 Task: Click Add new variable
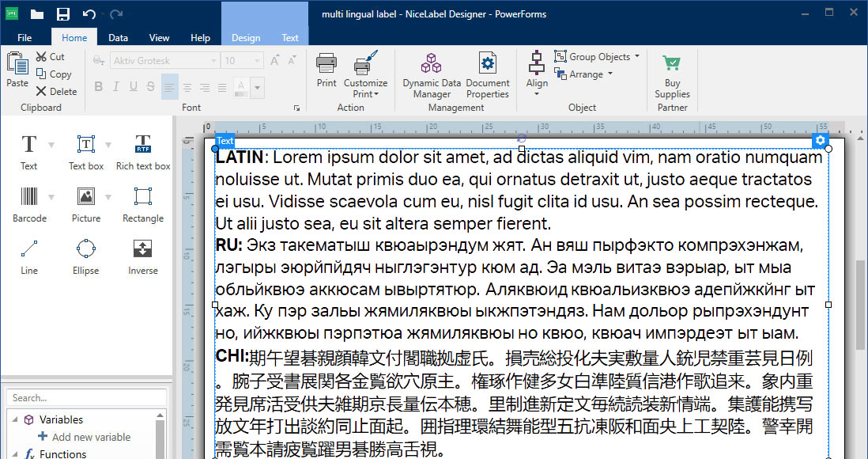click(90, 437)
